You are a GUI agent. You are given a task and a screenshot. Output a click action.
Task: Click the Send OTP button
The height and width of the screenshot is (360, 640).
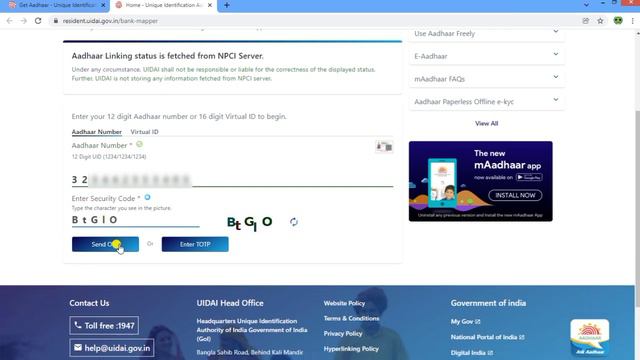pos(105,244)
